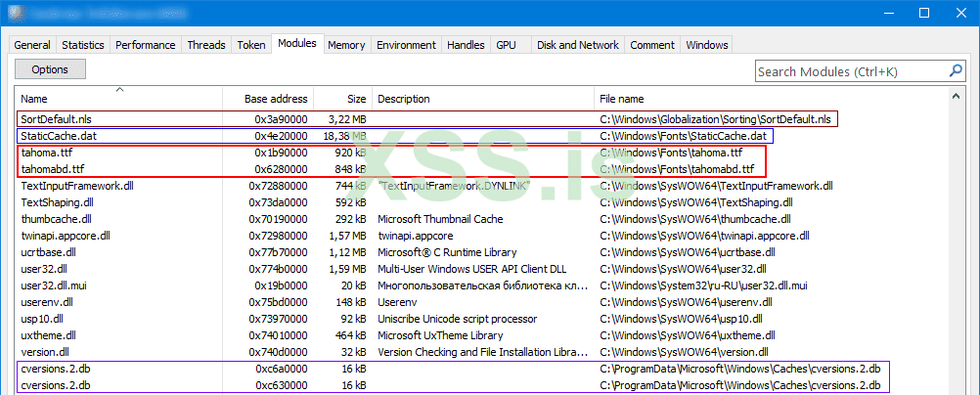Select the thumbcache.dll row
This screenshot has height=395, width=980.
pyautogui.click(x=481, y=219)
